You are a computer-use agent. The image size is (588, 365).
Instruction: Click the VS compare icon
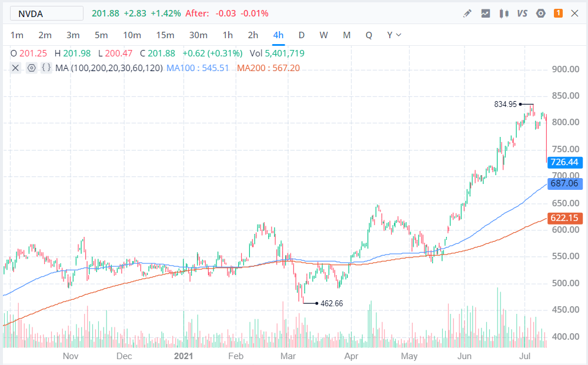[x=522, y=14]
